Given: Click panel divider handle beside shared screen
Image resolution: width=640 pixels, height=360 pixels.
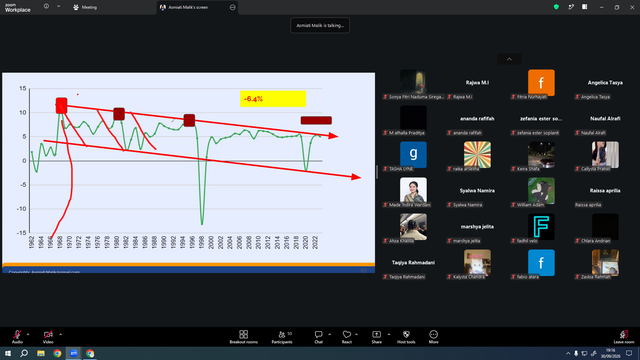Looking at the screenshot, I should [377, 172].
